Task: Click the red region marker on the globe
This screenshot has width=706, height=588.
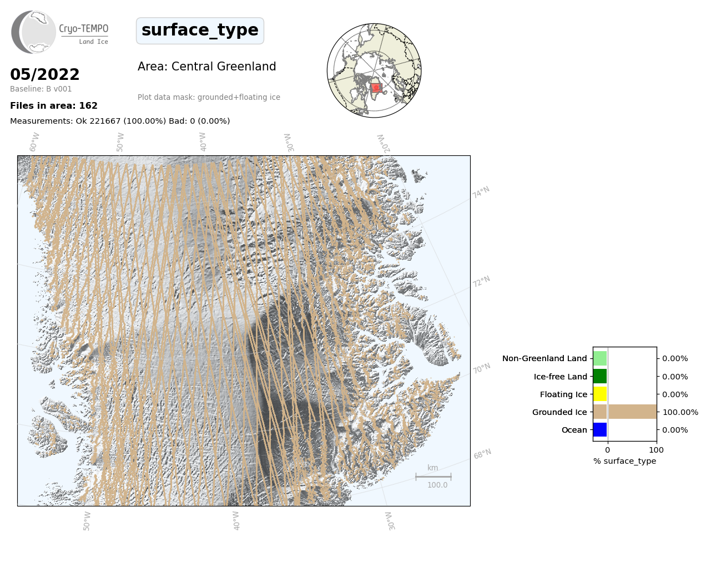Action: pos(376,88)
